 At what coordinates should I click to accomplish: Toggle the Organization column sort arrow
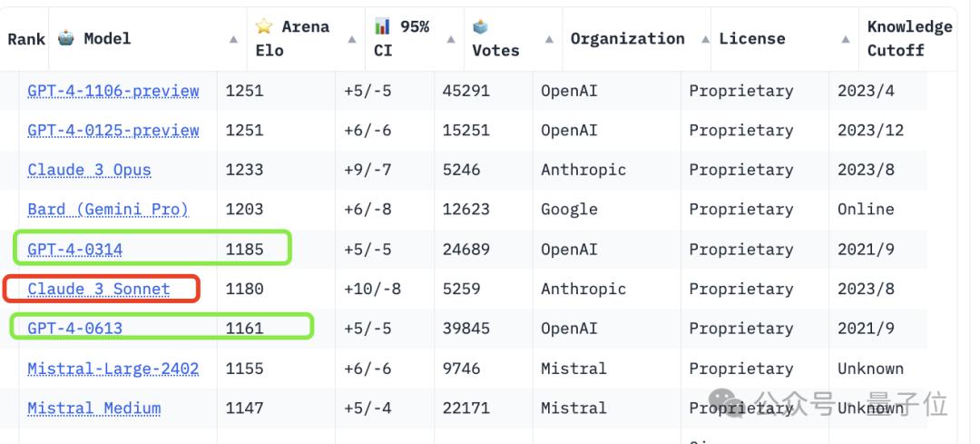[x=705, y=39]
